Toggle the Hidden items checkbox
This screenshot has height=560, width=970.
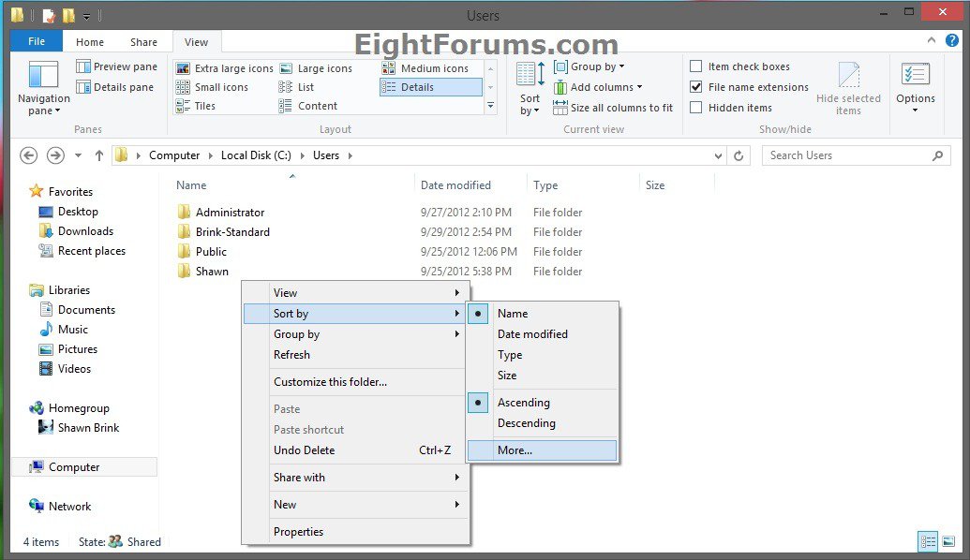(x=696, y=108)
